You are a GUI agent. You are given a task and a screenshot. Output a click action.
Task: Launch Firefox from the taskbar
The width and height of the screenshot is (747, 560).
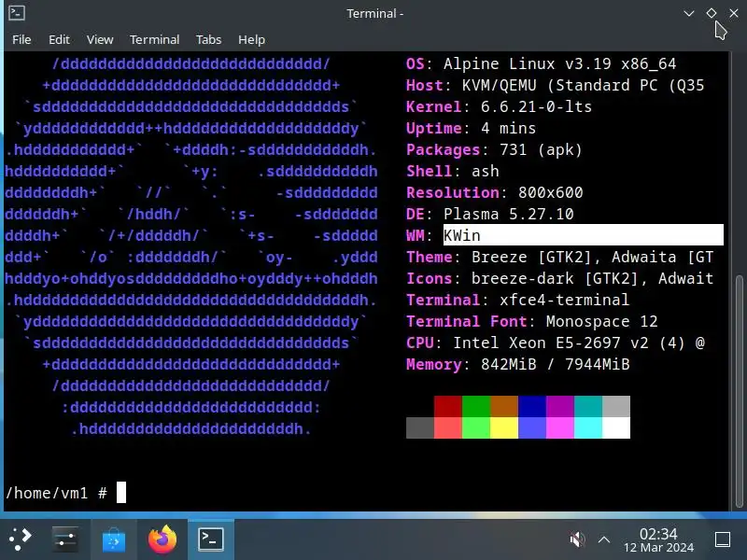(x=162, y=539)
